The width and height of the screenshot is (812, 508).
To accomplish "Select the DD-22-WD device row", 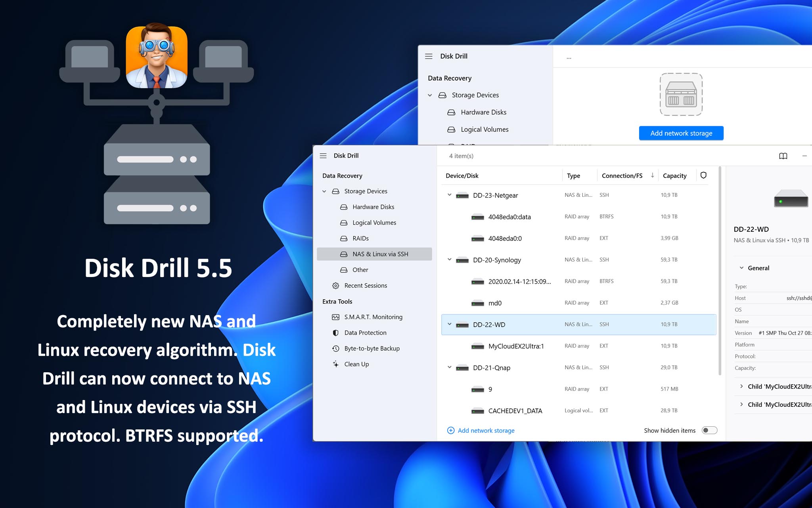I will 580,323.
